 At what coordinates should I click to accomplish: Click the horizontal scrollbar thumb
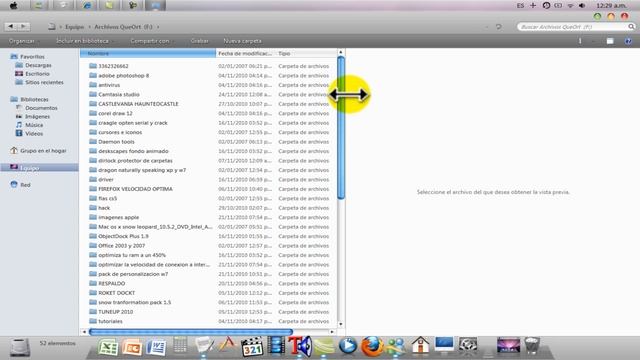(191, 332)
